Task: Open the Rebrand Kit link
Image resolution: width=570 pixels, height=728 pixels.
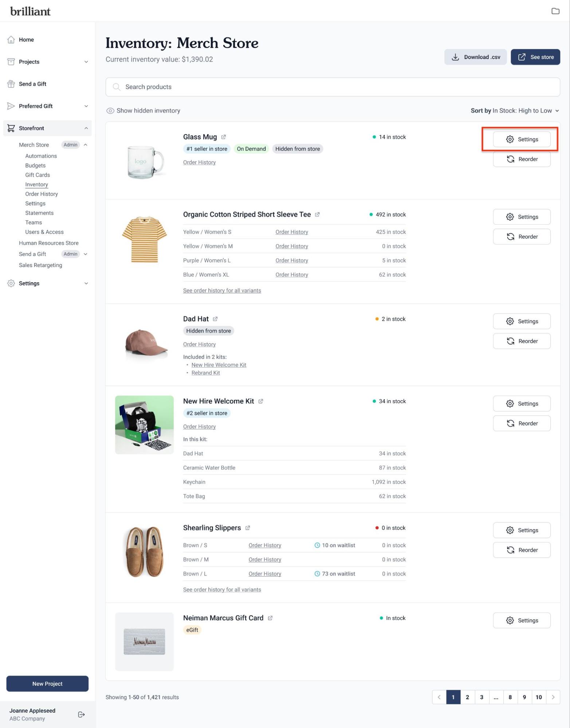Action: pyautogui.click(x=205, y=373)
